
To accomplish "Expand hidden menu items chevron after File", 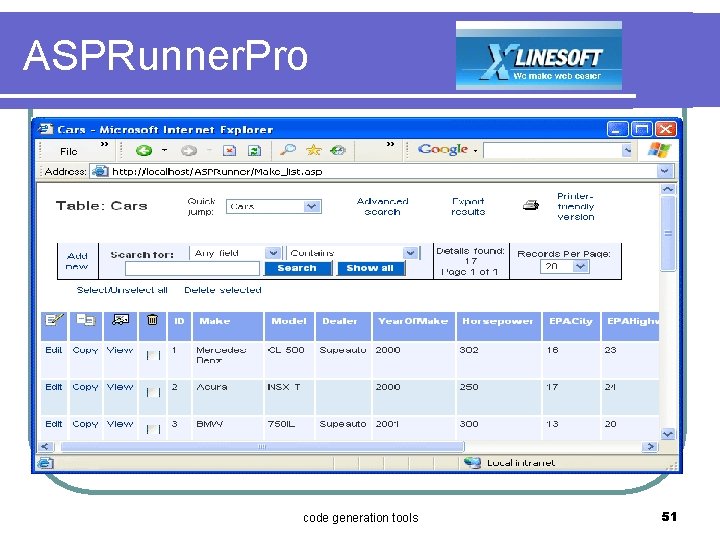I will (x=105, y=144).
